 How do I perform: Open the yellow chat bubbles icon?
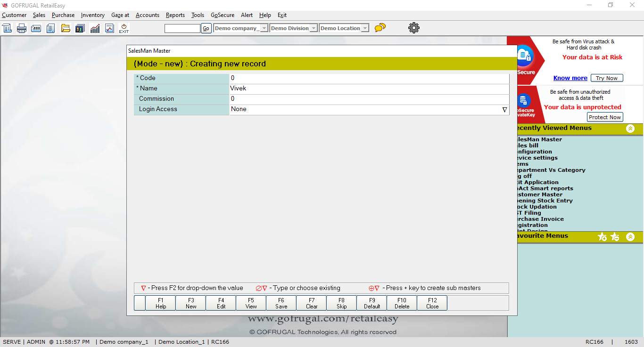point(380,28)
